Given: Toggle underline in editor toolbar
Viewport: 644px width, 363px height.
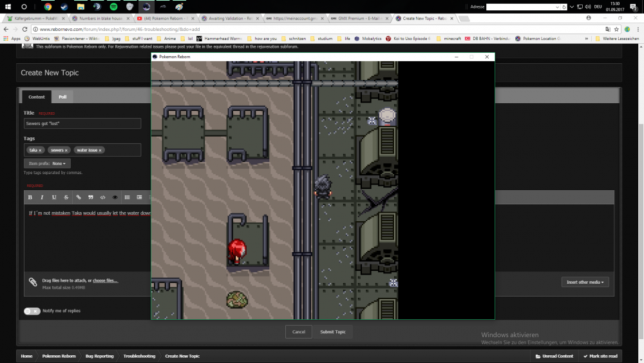Looking at the screenshot, I should click(54, 197).
